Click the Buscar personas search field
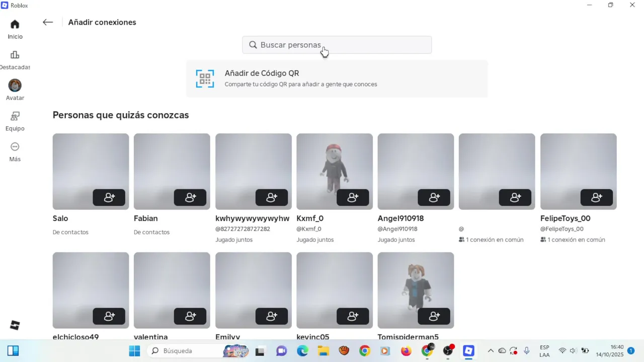The width and height of the screenshot is (644, 362). 337,45
